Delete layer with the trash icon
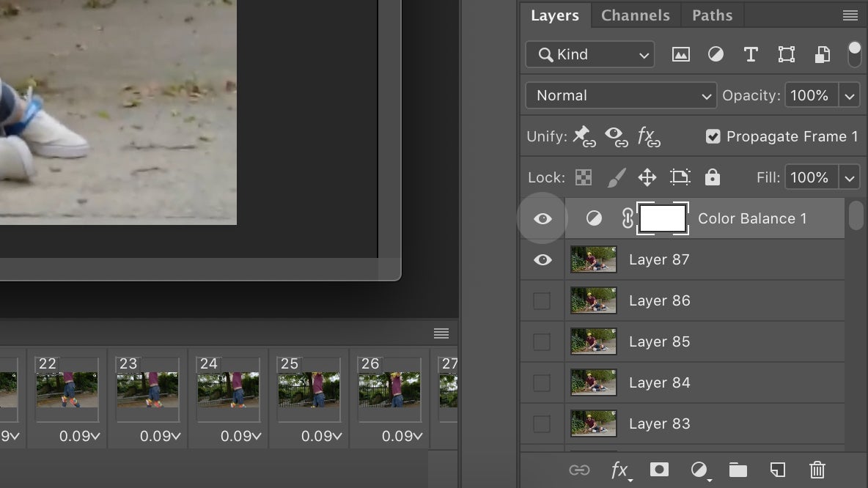 (x=817, y=470)
